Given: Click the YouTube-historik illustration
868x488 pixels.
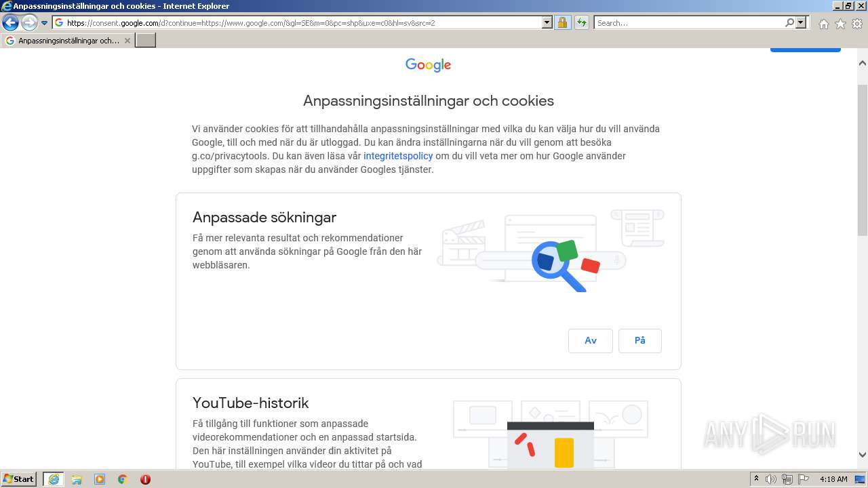Looking at the screenshot, I should pos(550,433).
